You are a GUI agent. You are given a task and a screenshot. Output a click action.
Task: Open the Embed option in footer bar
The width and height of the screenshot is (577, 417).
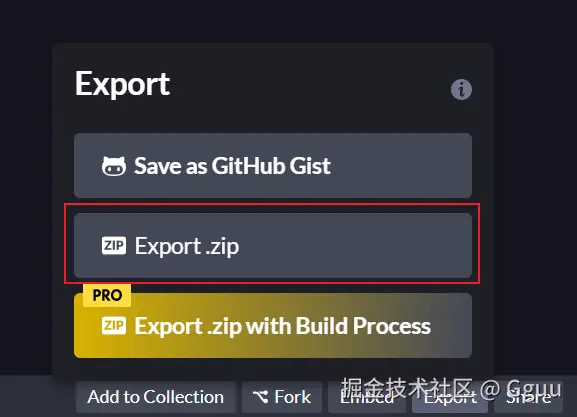tap(367, 397)
